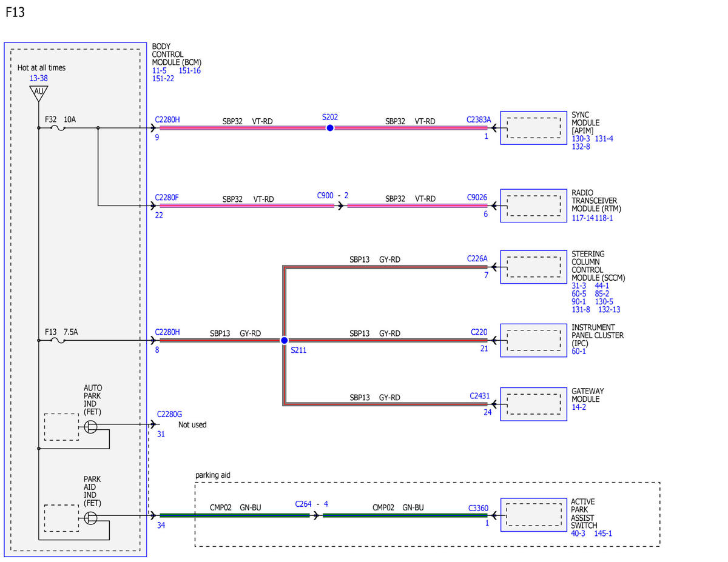
Task: Open connector C2383A link
Action: point(479,119)
